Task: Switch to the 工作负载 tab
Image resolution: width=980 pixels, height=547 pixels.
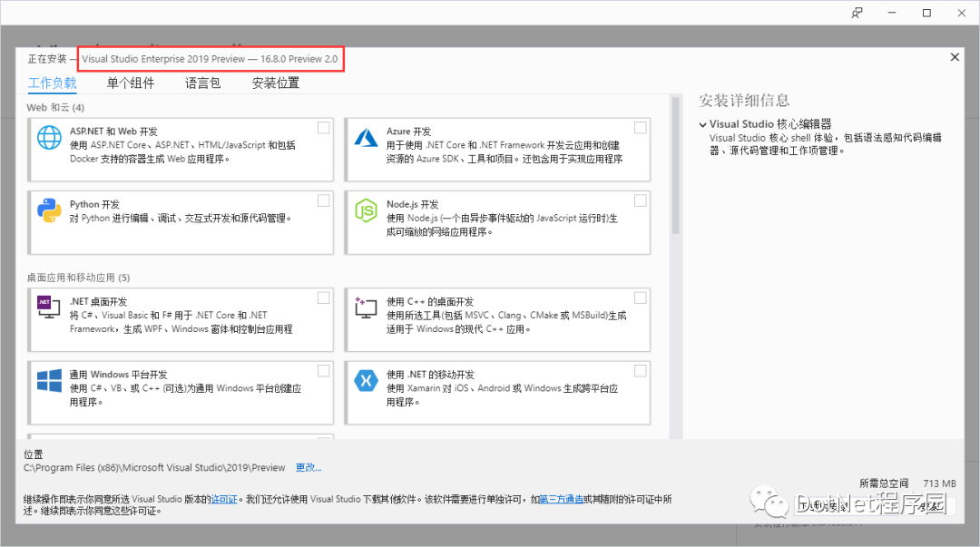Action: (53, 83)
